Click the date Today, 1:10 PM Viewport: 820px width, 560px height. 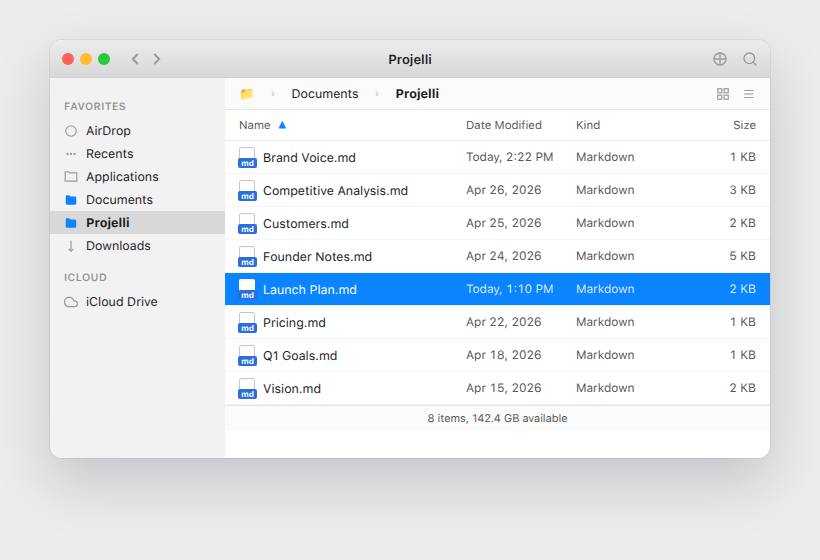click(510, 289)
